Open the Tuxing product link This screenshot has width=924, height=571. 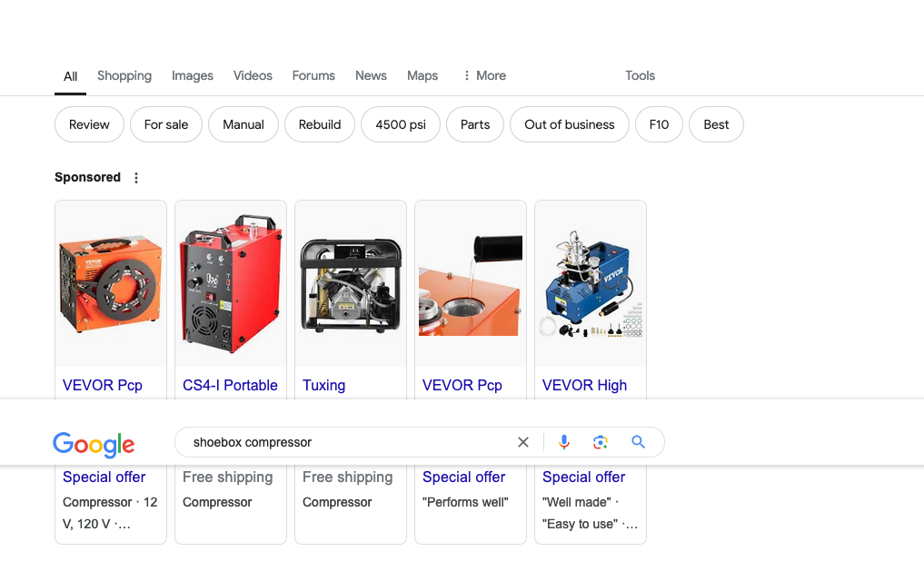pyautogui.click(x=323, y=385)
